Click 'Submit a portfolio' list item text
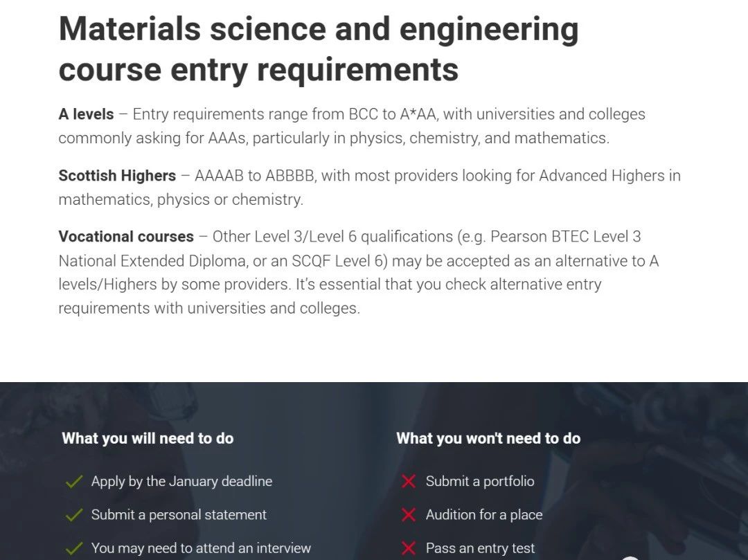The height and width of the screenshot is (560, 748). (x=480, y=481)
